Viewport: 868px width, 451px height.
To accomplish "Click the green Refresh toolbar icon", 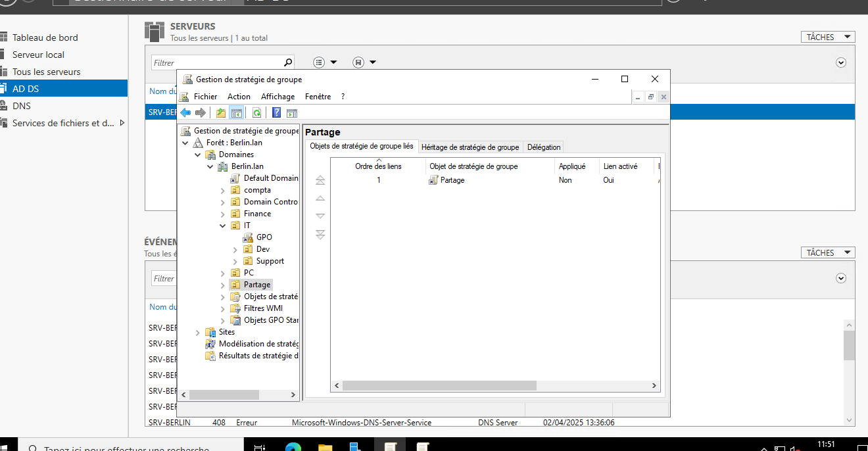I will pyautogui.click(x=256, y=113).
